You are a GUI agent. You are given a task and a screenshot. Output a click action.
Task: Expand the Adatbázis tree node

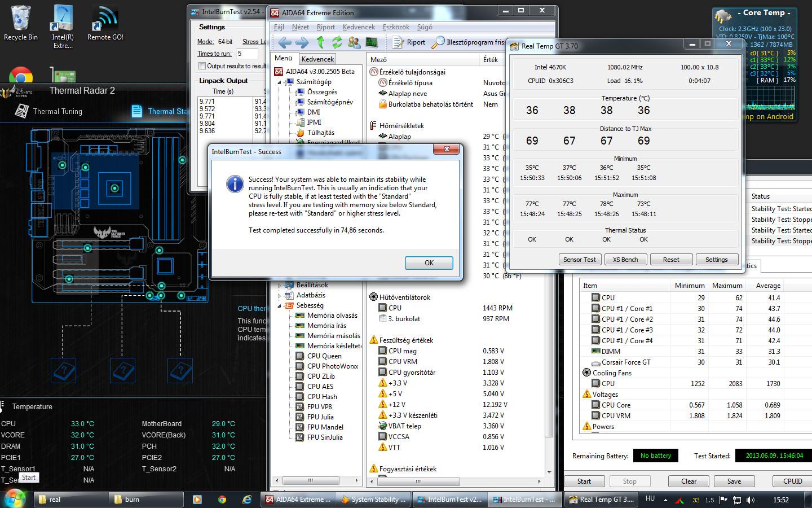(x=279, y=295)
